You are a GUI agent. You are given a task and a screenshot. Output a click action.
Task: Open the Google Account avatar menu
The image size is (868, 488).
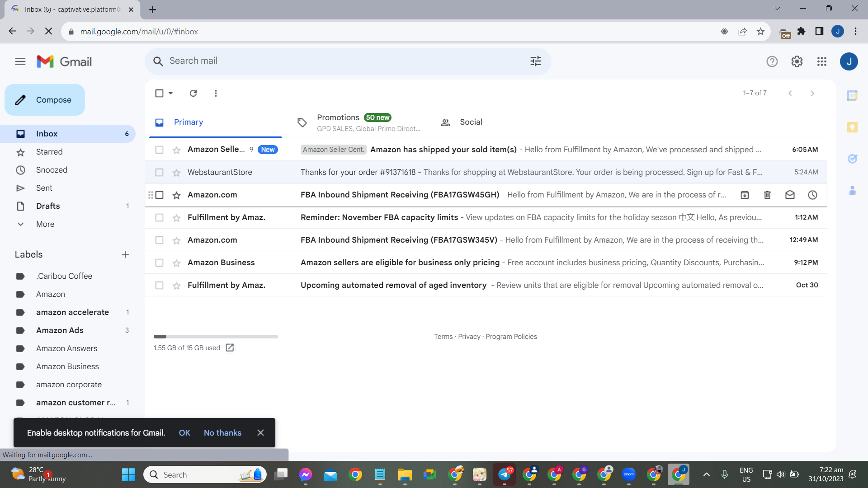849,61
